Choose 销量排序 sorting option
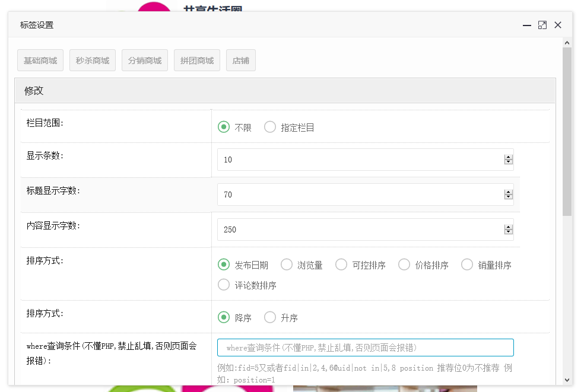 point(467,264)
